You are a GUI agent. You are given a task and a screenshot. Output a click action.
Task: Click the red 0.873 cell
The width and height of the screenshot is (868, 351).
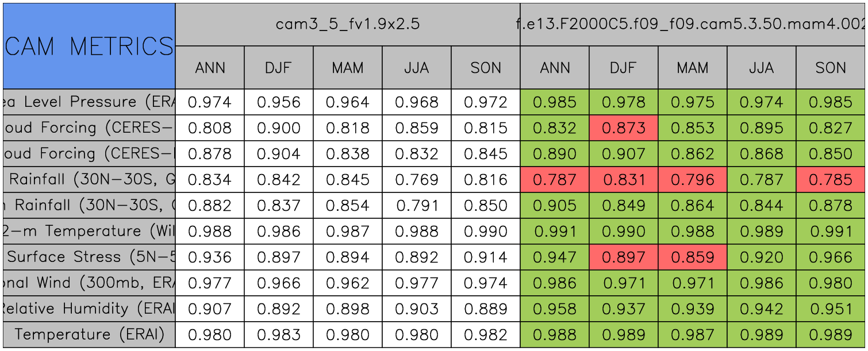tap(624, 128)
